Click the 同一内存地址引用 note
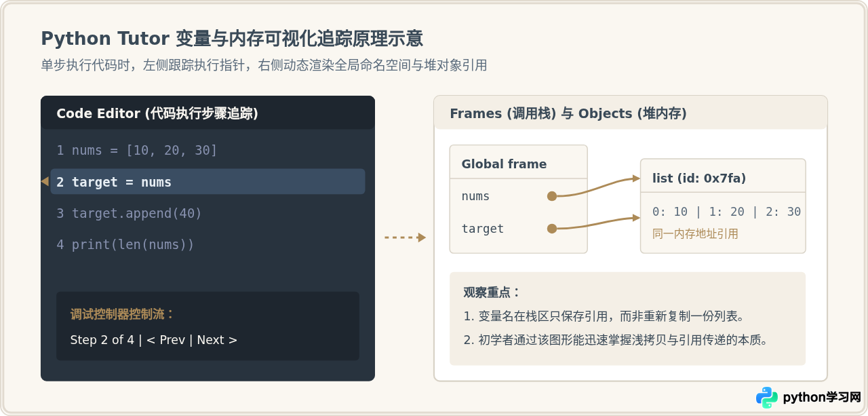The width and height of the screenshot is (868, 416). pos(695,233)
